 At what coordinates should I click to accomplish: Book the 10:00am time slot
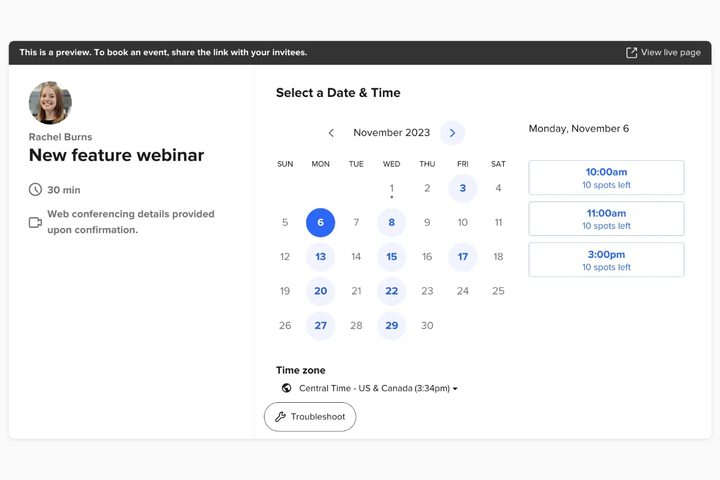(606, 177)
